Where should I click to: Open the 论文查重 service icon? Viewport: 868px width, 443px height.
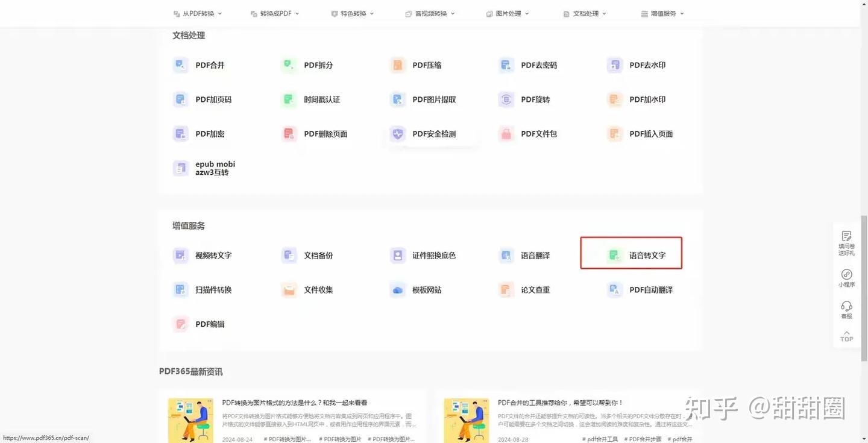[506, 290]
